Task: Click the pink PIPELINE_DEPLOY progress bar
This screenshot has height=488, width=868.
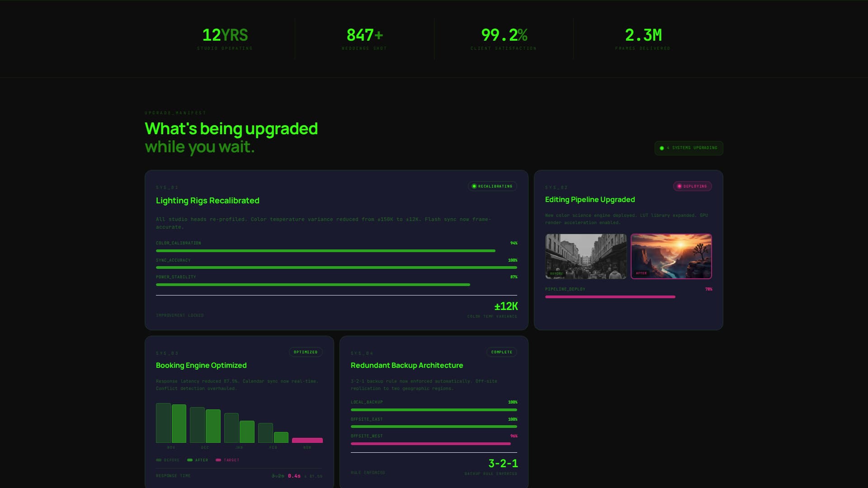Action: (x=628, y=297)
